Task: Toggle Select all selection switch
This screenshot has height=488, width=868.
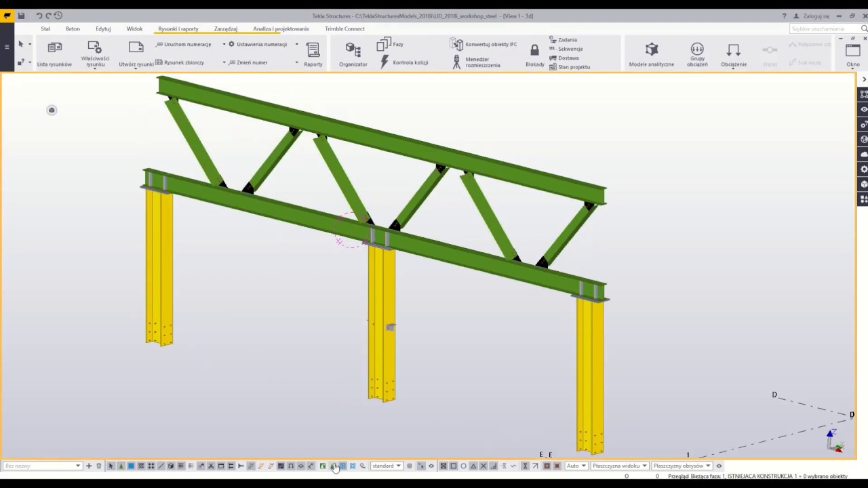Action: coord(111,466)
